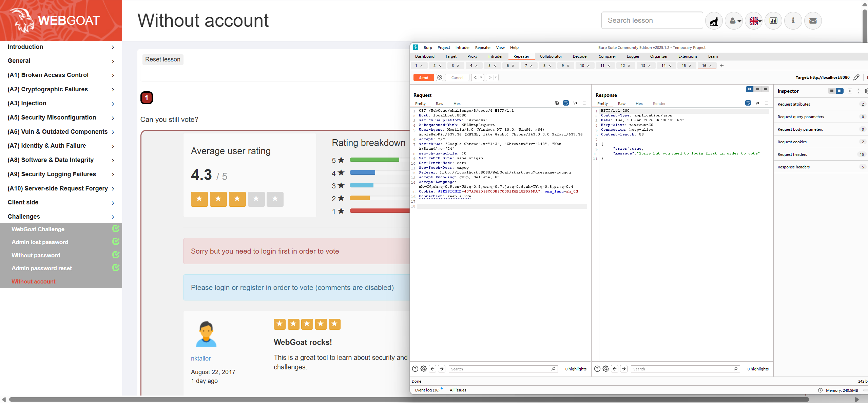Open Repeater send settings gear
This screenshot has height=403, width=868.
click(x=440, y=78)
